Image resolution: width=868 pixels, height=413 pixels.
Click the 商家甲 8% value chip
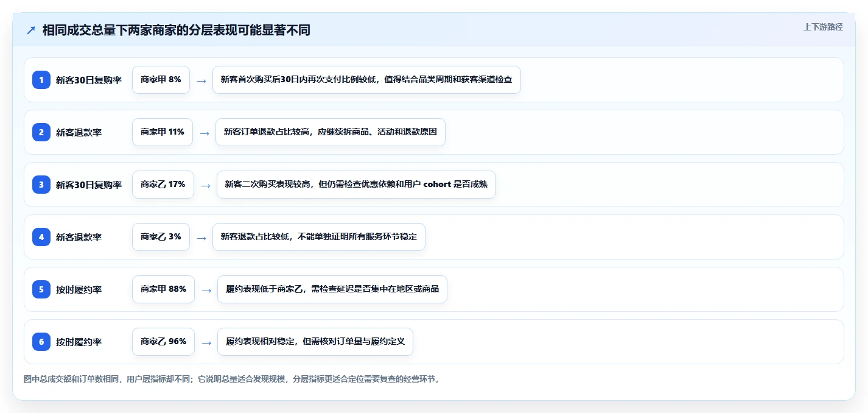coord(161,80)
